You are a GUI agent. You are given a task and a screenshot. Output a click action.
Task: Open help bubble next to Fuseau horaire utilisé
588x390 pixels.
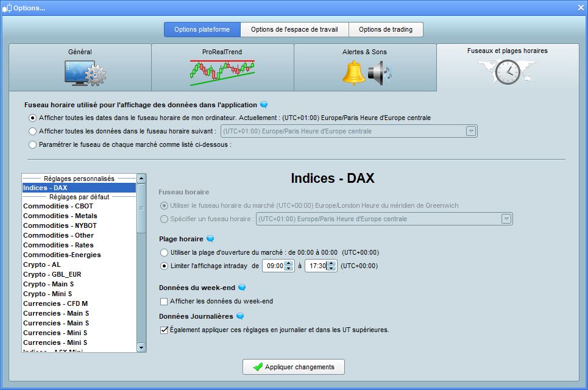264,105
